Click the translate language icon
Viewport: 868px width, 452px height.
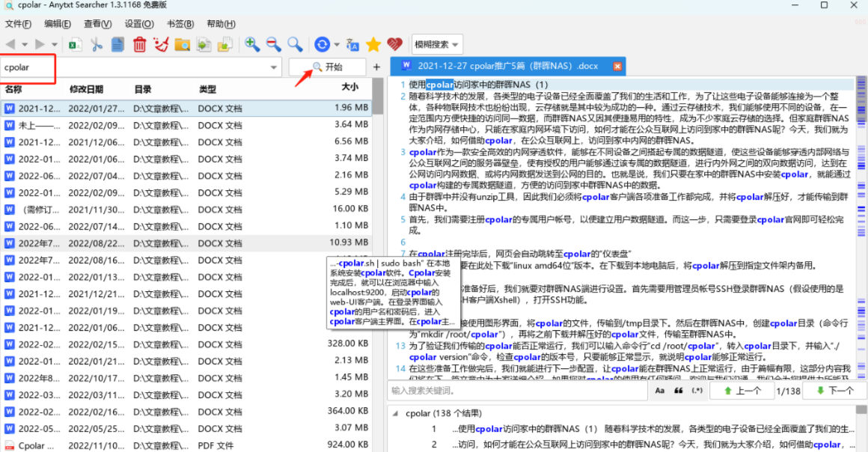point(352,45)
